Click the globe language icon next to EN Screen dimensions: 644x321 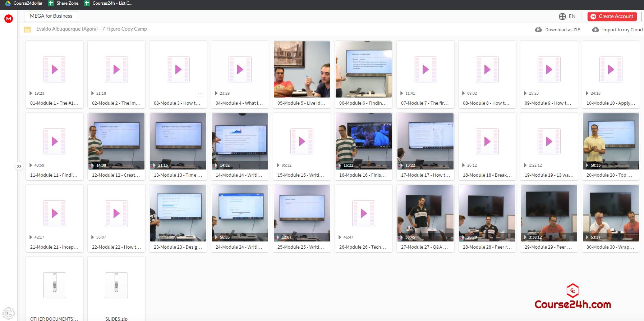click(x=562, y=17)
